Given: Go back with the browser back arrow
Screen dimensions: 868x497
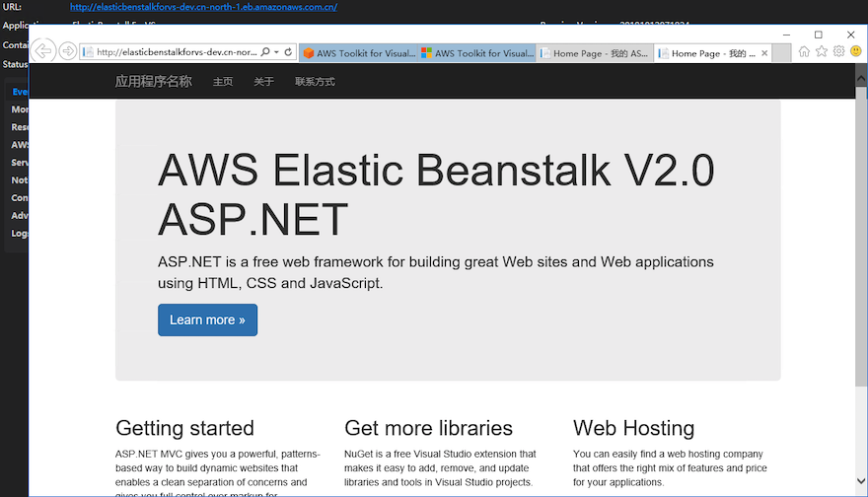Looking at the screenshot, I should coord(42,51).
